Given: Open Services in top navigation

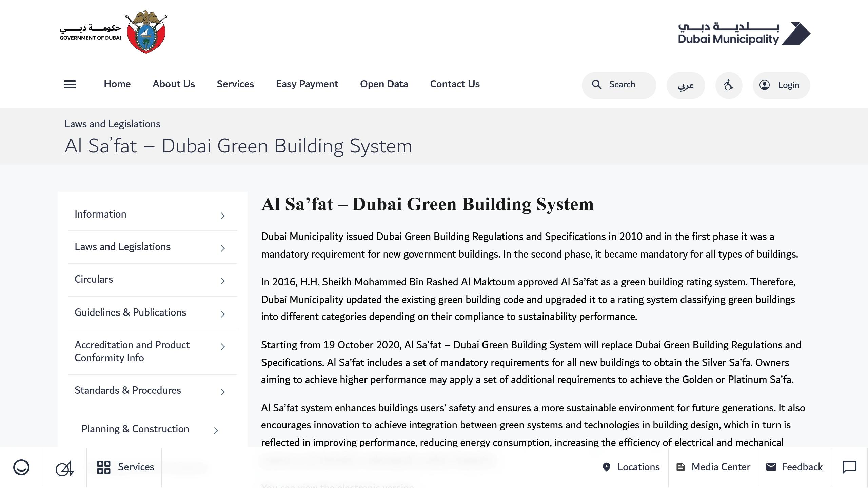Looking at the screenshot, I should 235,84.
